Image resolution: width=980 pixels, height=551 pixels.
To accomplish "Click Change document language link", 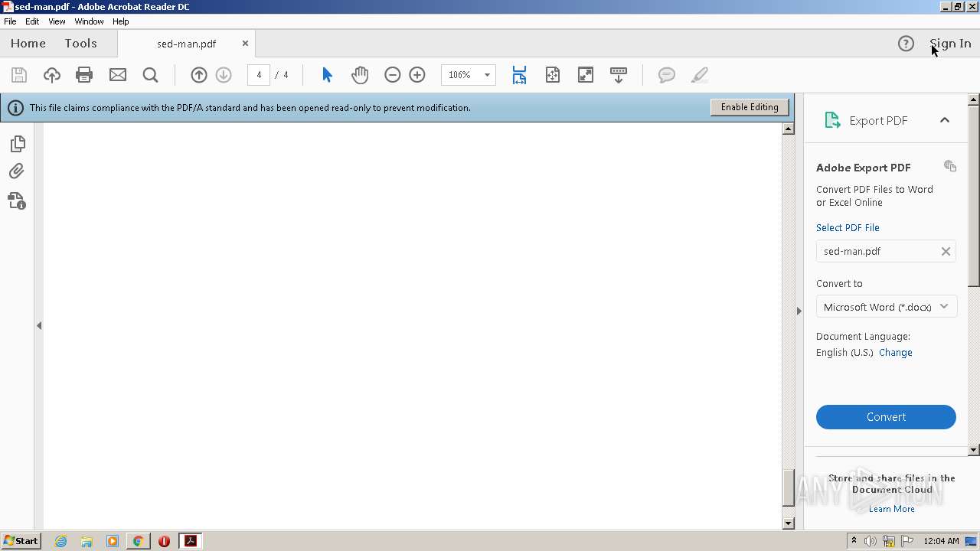I will [x=895, y=353].
